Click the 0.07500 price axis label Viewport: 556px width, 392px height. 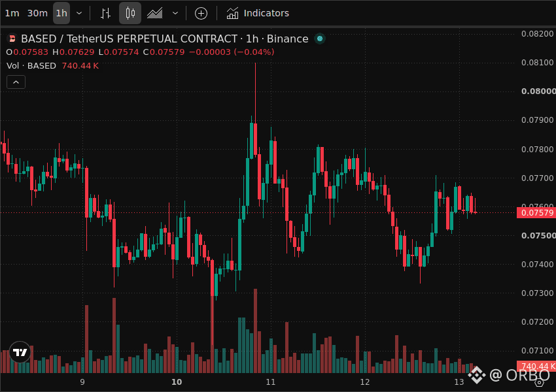click(538, 235)
